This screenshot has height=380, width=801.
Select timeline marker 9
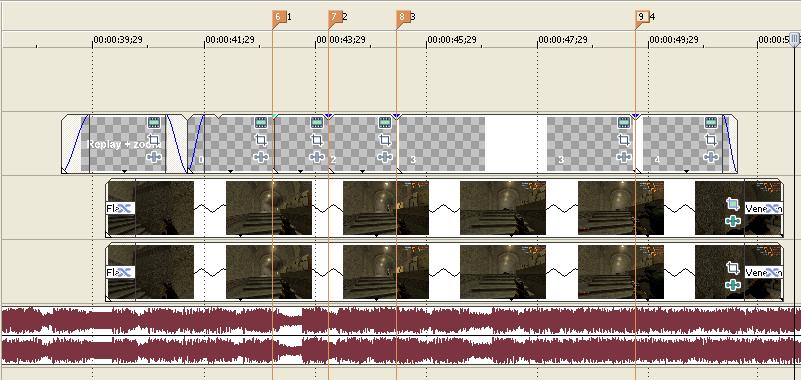click(x=642, y=17)
